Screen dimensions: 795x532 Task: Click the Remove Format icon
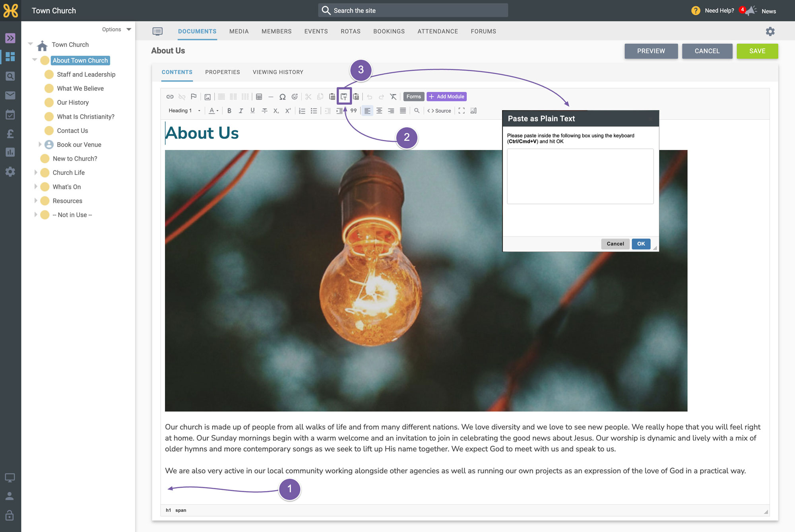tap(393, 97)
